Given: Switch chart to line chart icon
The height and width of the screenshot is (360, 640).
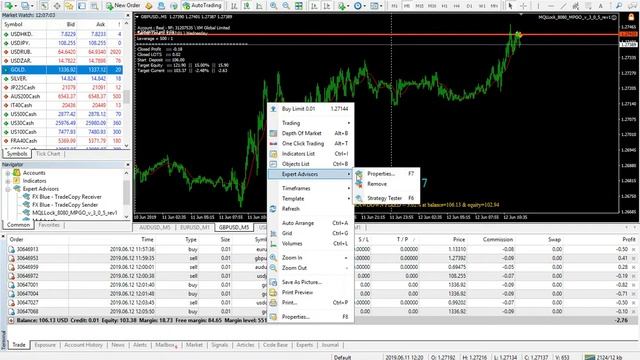Looking at the screenshot, I should click(x=259, y=6).
